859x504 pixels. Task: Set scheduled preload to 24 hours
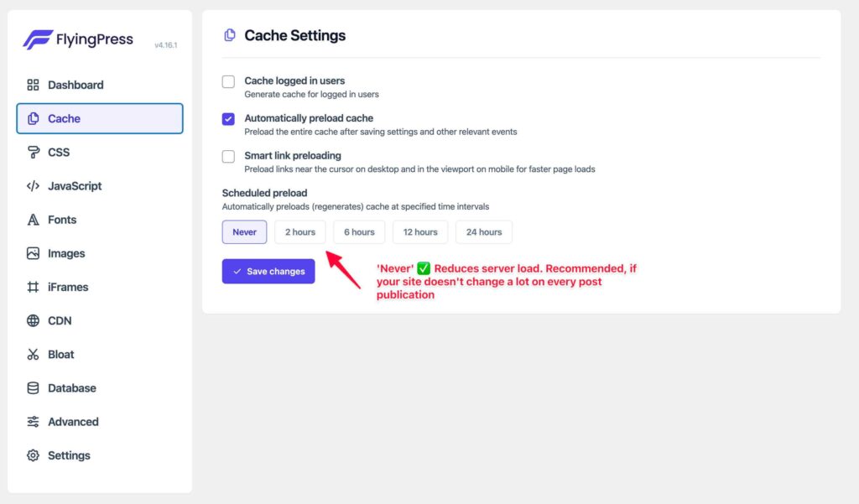tap(483, 232)
